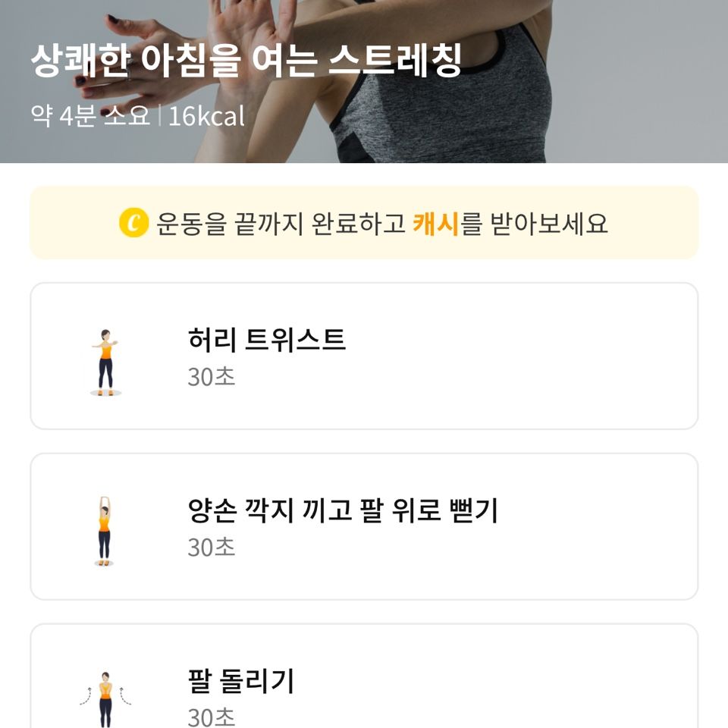This screenshot has height=728, width=728.
Task: Tap the yellow cash coin icon
Action: coord(133,223)
